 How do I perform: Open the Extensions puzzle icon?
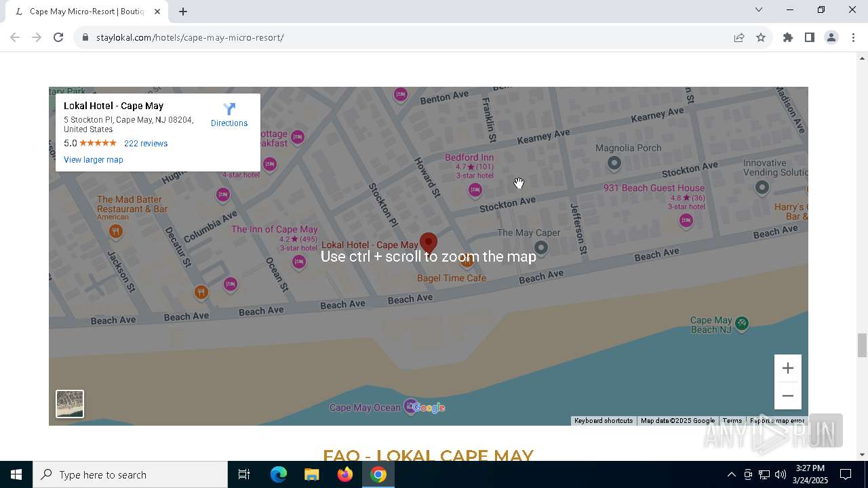coord(788,37)
